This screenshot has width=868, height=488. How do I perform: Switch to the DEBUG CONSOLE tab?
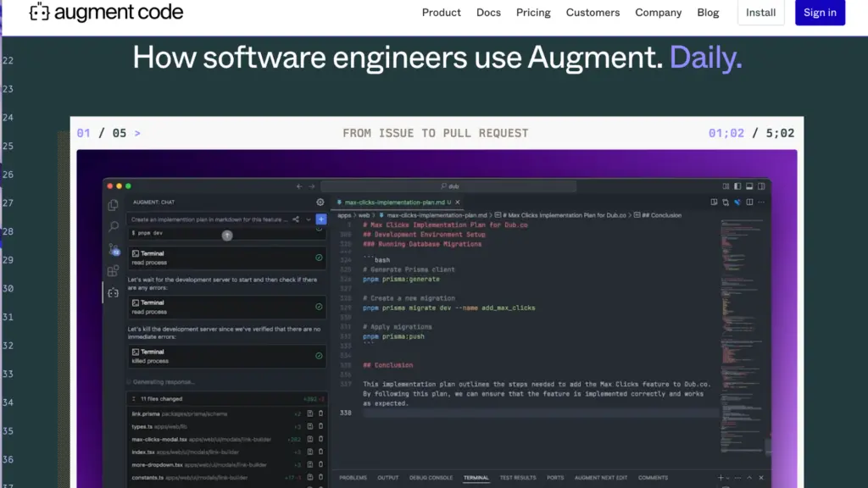pyautogui.click(x=431, y=478)
